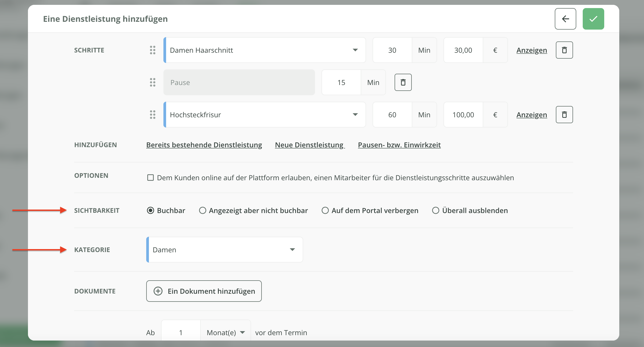The image size is (644, 347).
Task: Delete the Pause step with trash icon
Action: tap(403, 82)
